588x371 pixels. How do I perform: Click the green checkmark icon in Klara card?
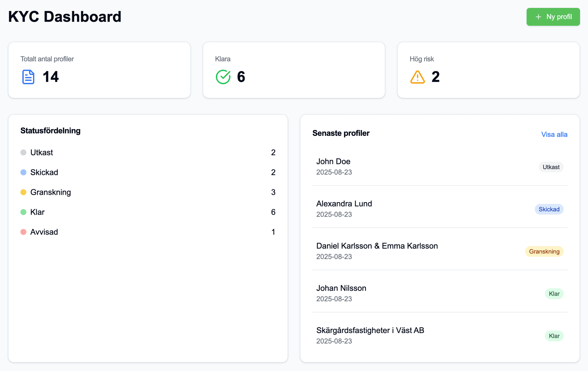point(223,77)
